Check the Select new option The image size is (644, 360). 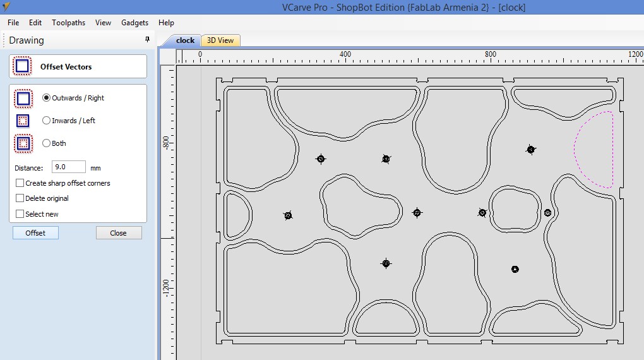20,213
